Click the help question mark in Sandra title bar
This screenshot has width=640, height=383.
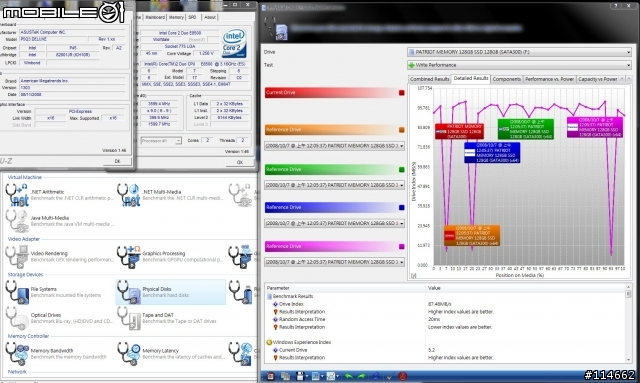pyautogui.click(x=616, y=5)
